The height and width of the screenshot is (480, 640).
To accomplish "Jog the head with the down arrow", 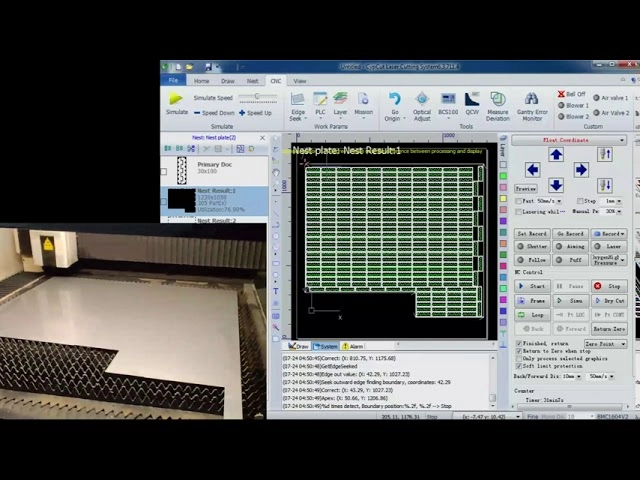I will coord(556,185).
